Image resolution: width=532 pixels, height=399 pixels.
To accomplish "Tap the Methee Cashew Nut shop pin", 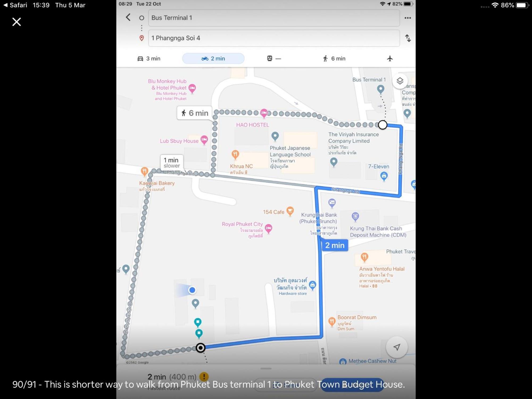I will [x=343, y=361].
